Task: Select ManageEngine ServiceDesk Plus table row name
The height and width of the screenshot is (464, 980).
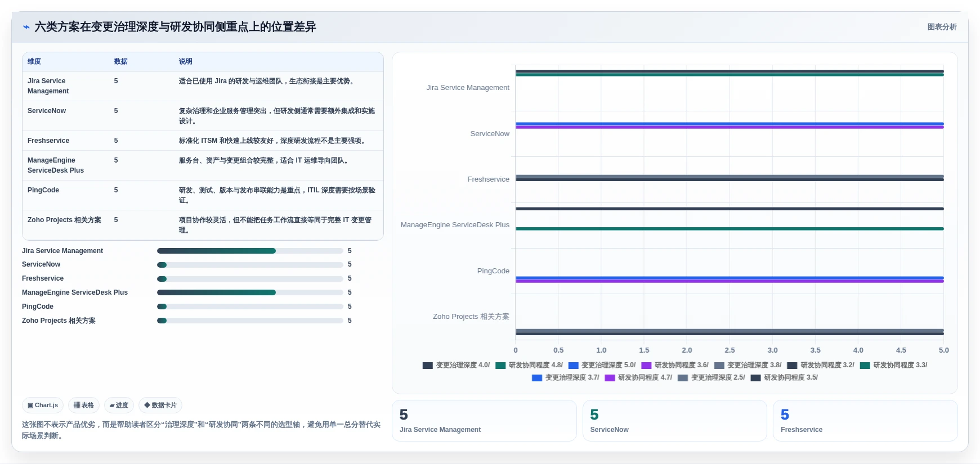Action: 56,165
